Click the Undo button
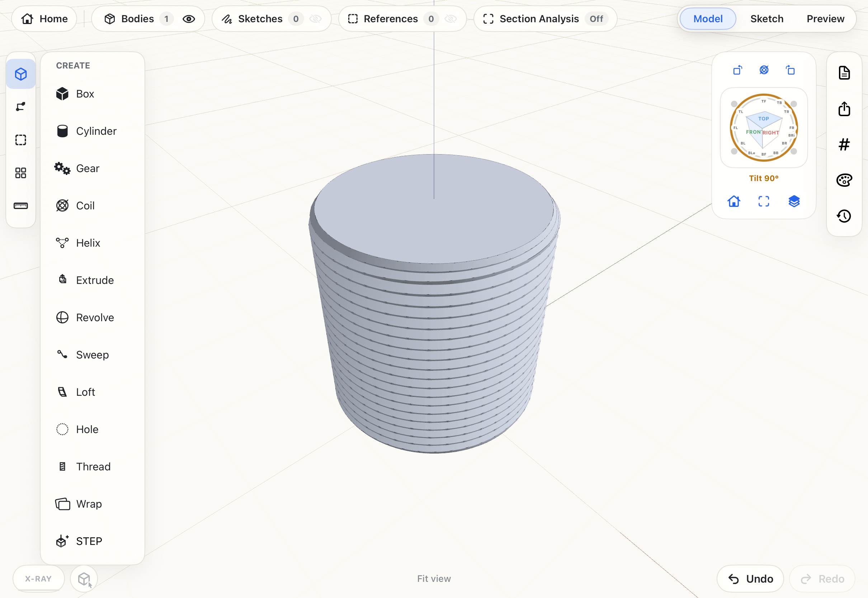Image resolution: width=868 pixels, height=598 pixels. tap(750, 579)
